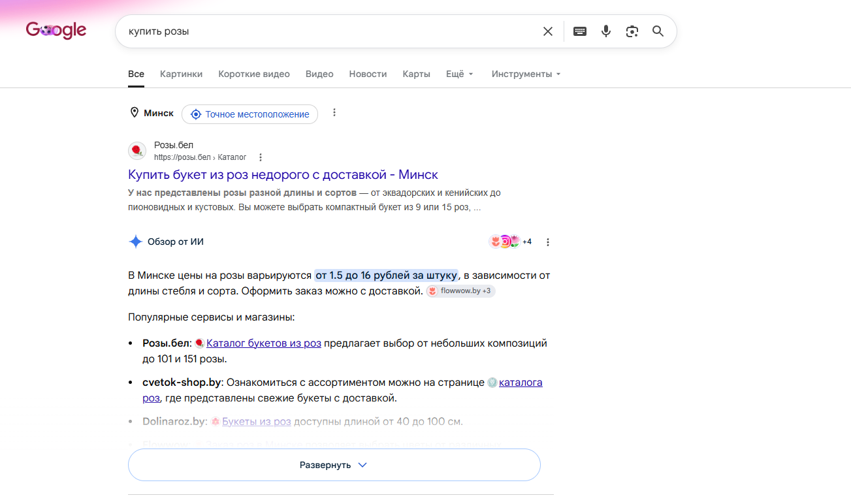
Task: Go to the "Видео" tab
Action: (x=319, y=74)
